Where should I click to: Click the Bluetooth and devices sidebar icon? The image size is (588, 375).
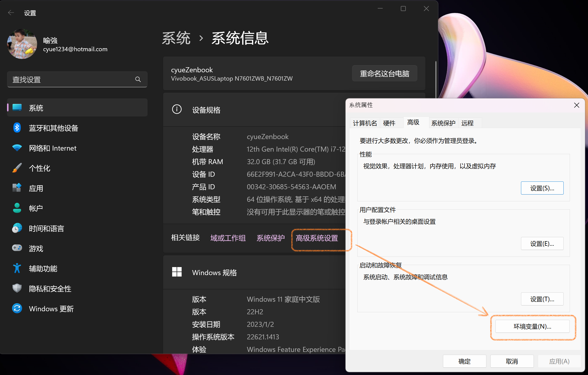[x=17, y=128]
